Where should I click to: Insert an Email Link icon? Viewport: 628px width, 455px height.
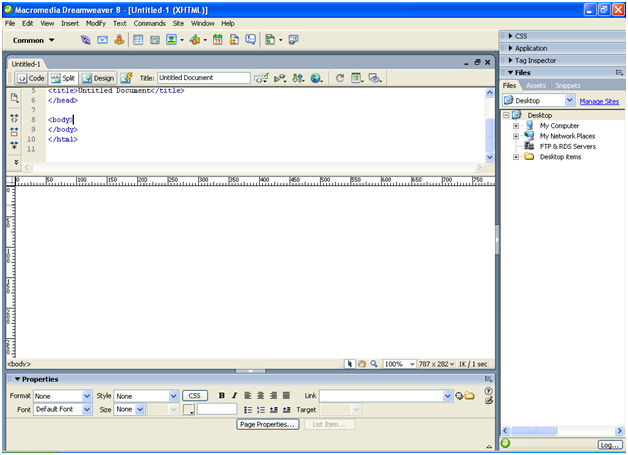pos(103,40)
